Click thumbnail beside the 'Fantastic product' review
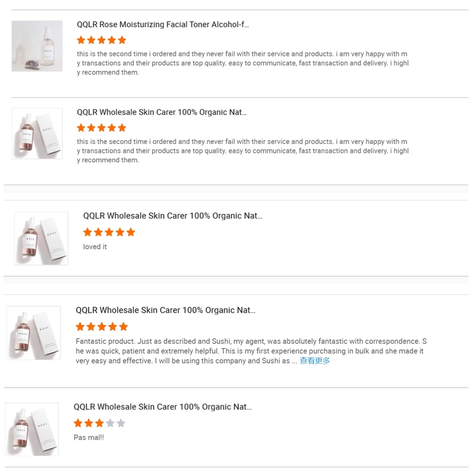This screenshot has width=472, height=476. (x=34, y=332)
